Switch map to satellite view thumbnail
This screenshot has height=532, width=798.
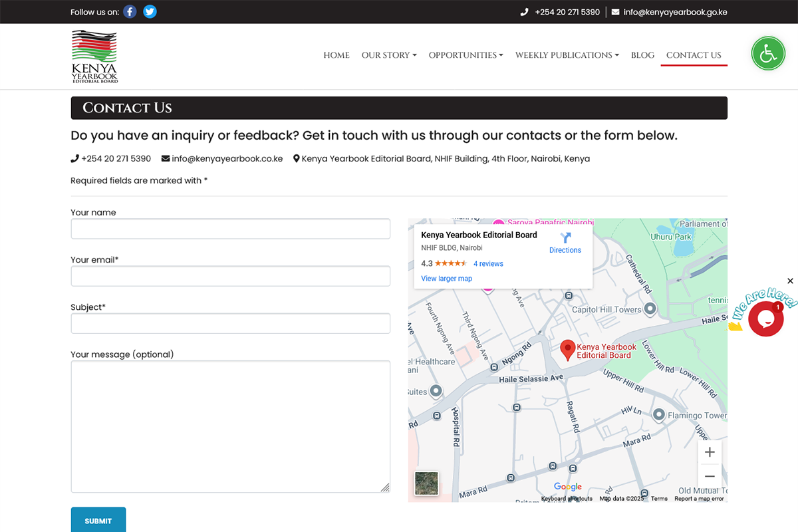[426, 483]
